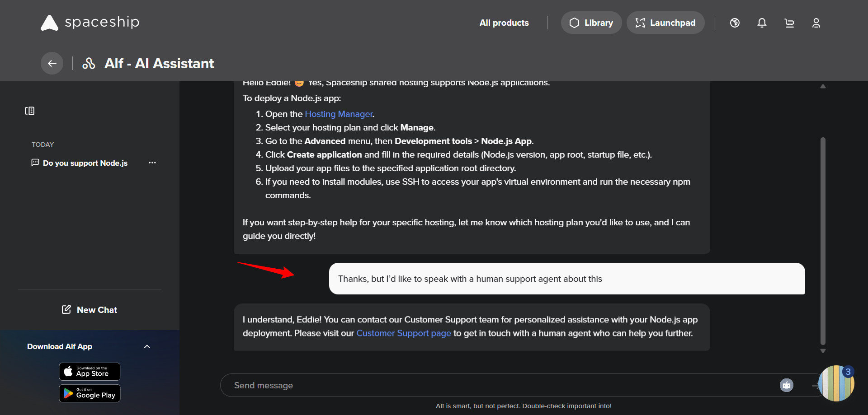Click the scroll up arrow

tap(823, 86)
